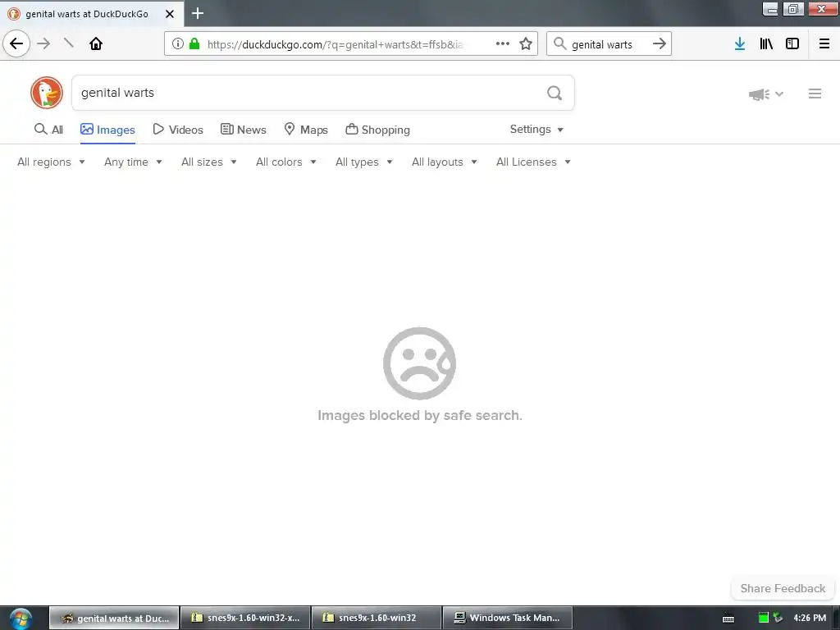Go back using browser back arrow

click(16, 43)
